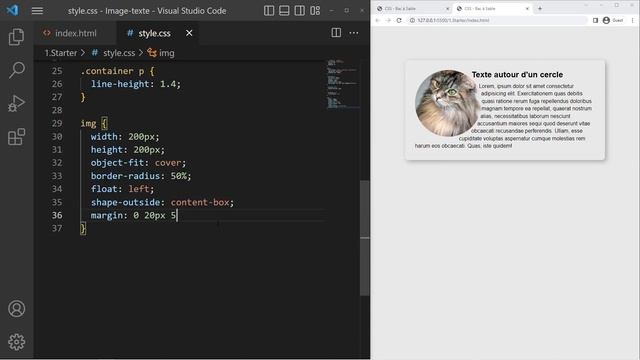Close the active browser tab
Screen dimensions: 640x360
[x=527, y=9]
